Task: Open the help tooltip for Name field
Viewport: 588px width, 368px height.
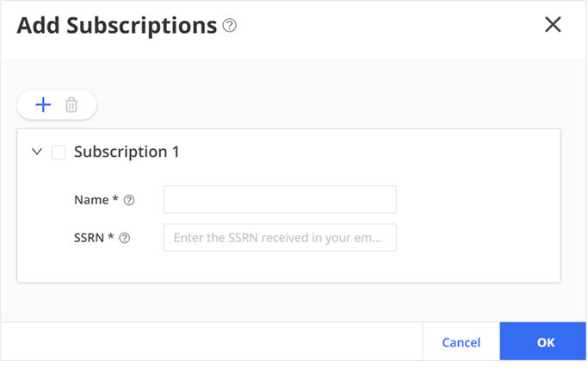Action: (129, 200)
